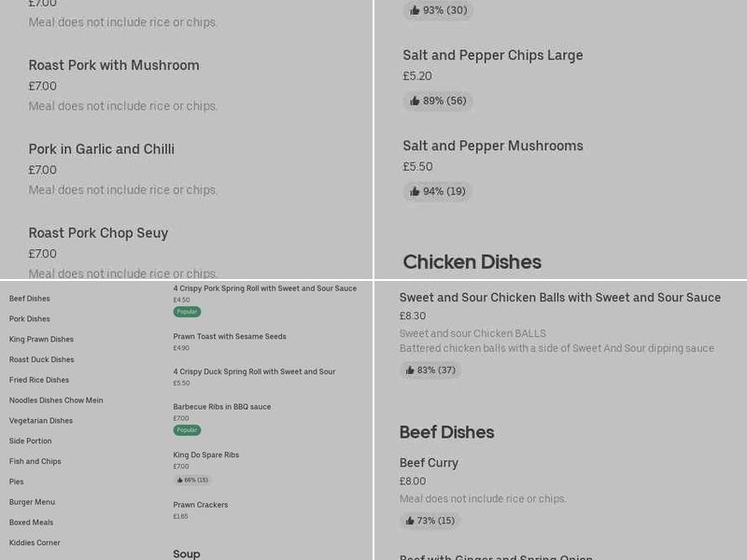Viewport: 747px width, 560px height.
Task: Click the Soup section heading
Action: click(186, 553)
